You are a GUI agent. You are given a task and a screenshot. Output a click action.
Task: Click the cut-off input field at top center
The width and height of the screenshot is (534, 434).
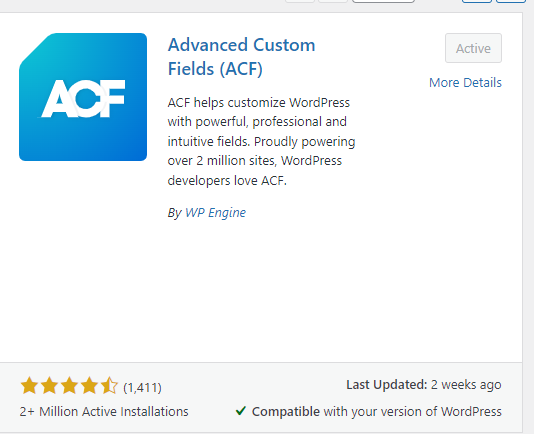tap(383, 1)
